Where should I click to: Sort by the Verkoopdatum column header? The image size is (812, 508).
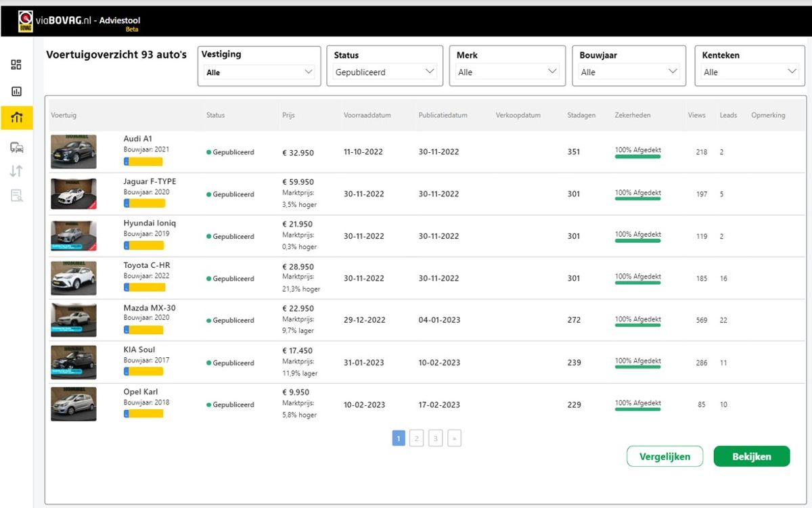518,115
